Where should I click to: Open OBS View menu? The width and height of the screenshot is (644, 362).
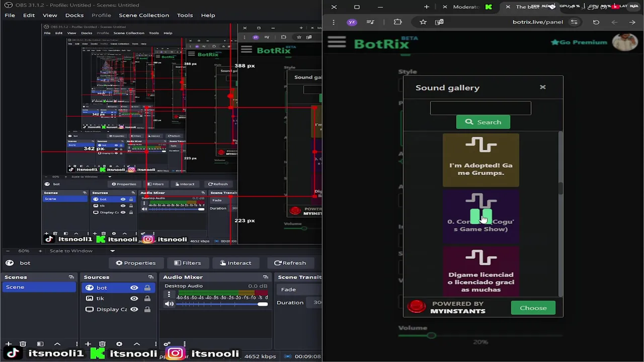pos(50,15)
